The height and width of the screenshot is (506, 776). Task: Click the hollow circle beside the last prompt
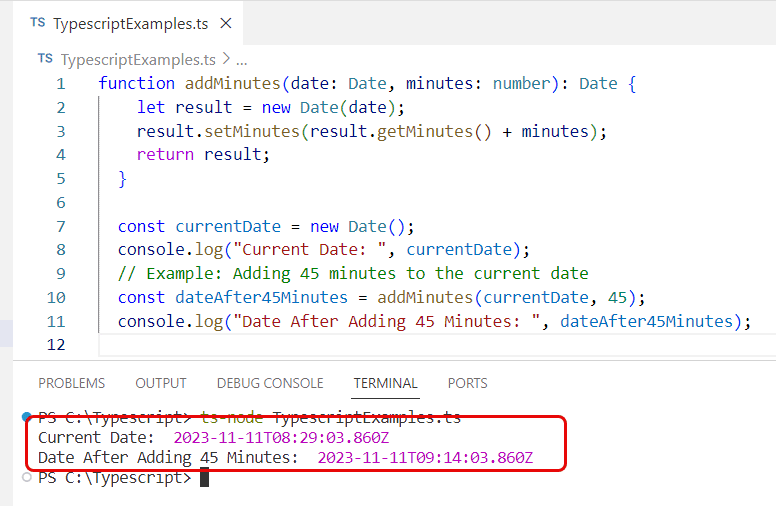(27, 477)
